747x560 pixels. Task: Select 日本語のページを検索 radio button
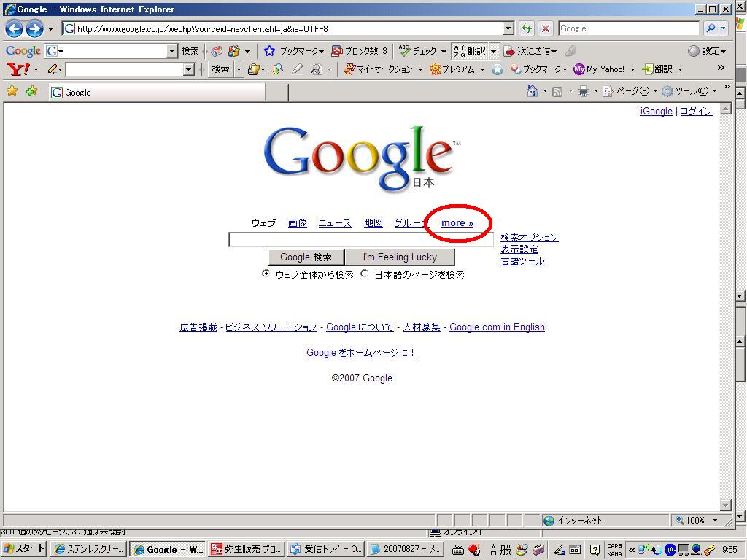(x=365, y=274)
